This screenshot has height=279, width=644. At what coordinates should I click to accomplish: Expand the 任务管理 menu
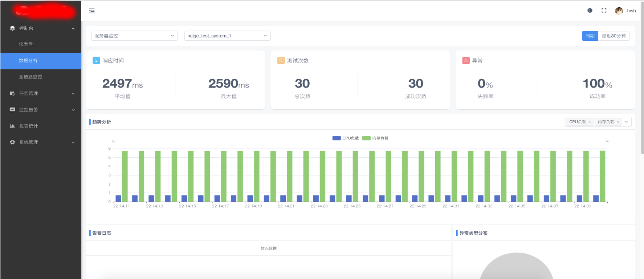click(73, 93)
